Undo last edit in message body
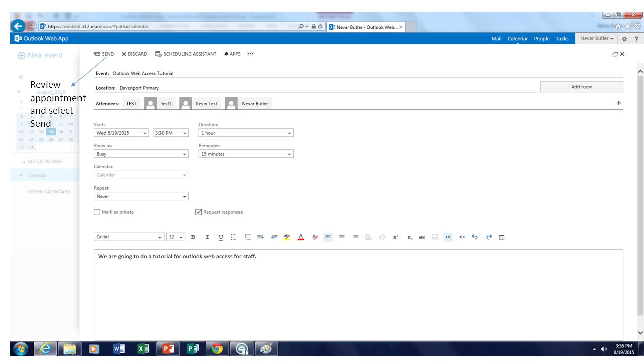 [474, 237]
